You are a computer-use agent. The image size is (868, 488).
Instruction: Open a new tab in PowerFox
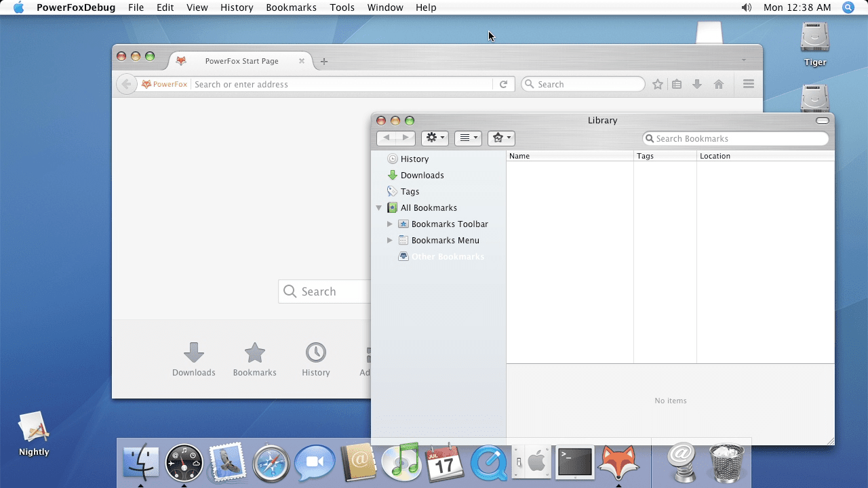324,61
